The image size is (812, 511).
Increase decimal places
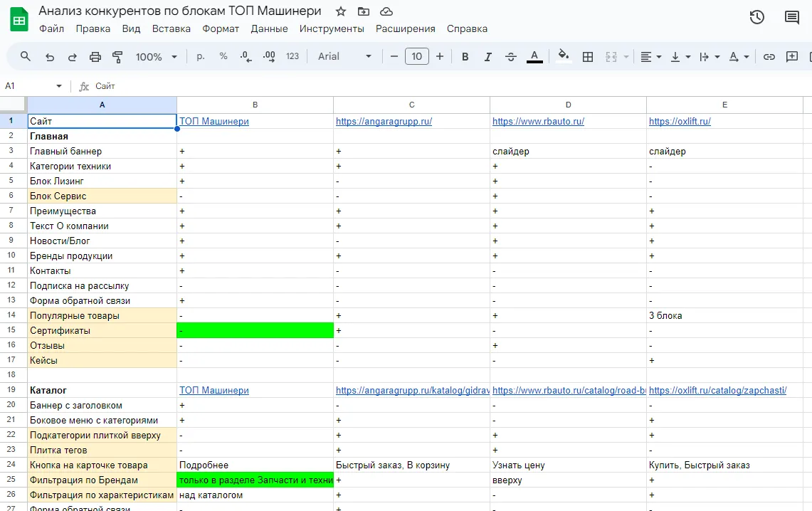click(269, 56)
